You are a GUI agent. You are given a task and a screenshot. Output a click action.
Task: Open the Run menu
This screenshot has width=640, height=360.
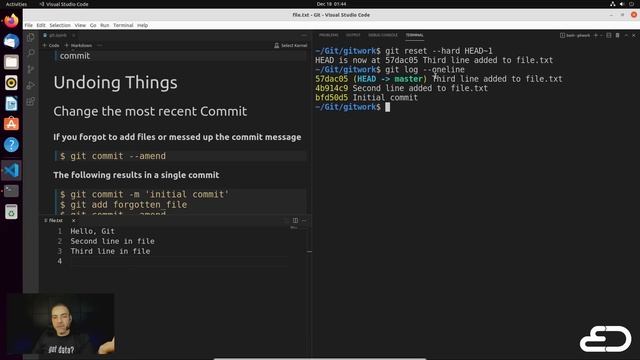point(104,25)
